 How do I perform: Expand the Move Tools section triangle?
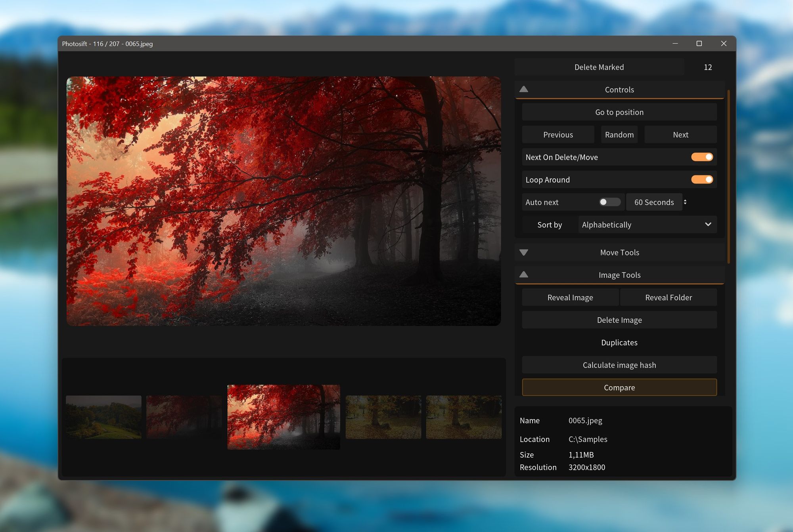[x=524, y=252]
